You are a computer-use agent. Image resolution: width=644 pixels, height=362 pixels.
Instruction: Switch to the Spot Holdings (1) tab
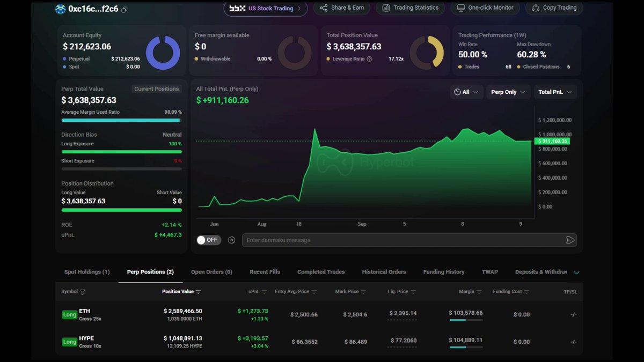[87, 272]
